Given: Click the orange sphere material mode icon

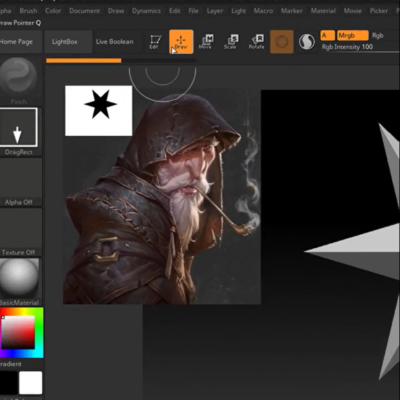Looking at the screenshot, I should pyautogui.click(x=282, y=42).
